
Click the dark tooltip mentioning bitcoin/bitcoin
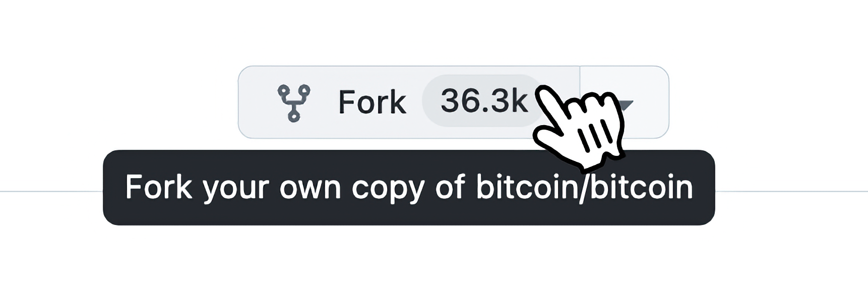tap(409, 188)
